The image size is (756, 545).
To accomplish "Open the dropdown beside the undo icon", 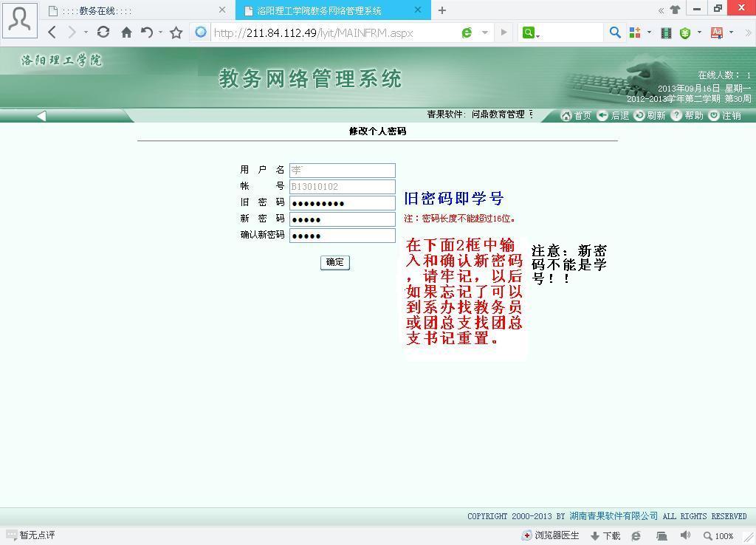I will [160, 32].
